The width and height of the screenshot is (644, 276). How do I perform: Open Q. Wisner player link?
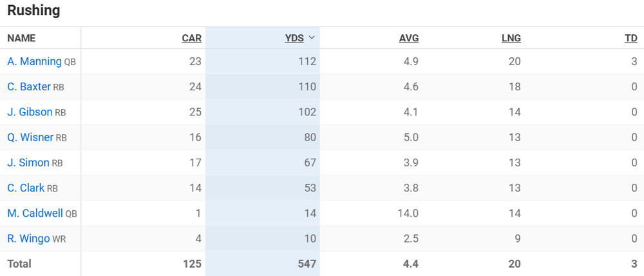30,137
